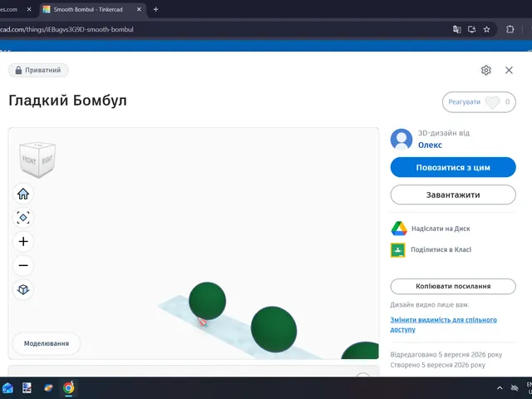Click the Приватний privacy badge
This screenshot has height=399, width=532.
(x=38, y=70)
